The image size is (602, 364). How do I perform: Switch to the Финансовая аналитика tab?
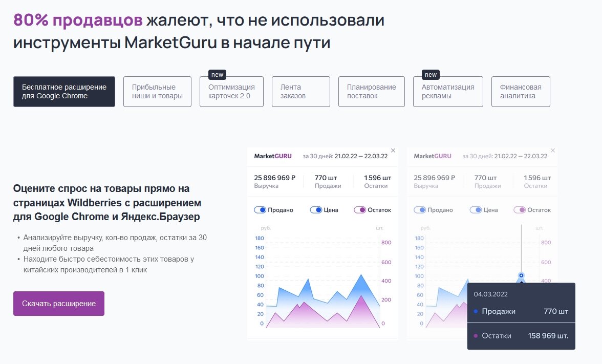coord(521,91)
